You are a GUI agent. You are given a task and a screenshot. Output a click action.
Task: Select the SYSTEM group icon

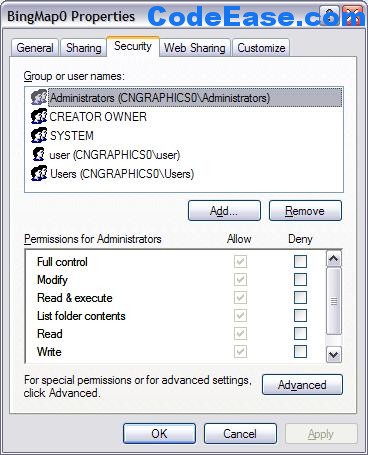point(39,135)
